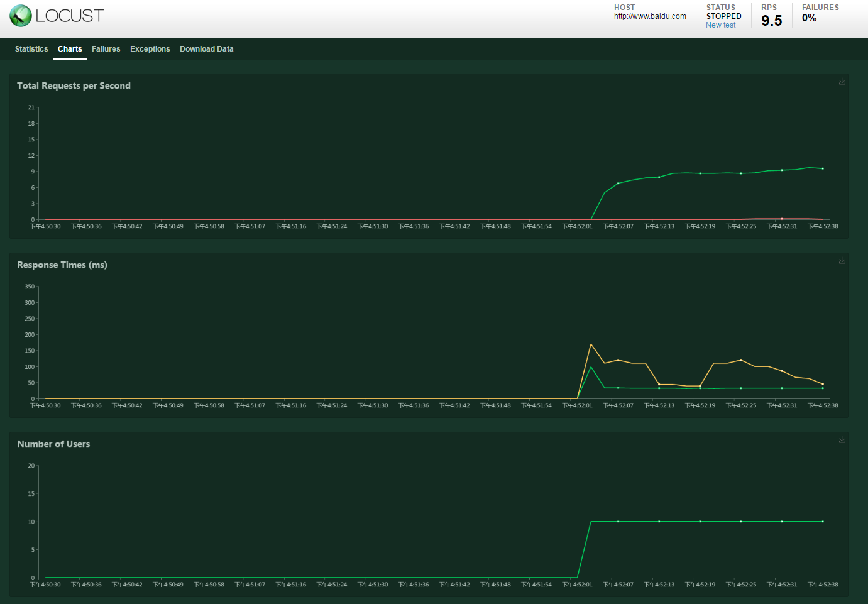Select the last point on green RPS line
This screenshot has height=604, width=868.
823,168
